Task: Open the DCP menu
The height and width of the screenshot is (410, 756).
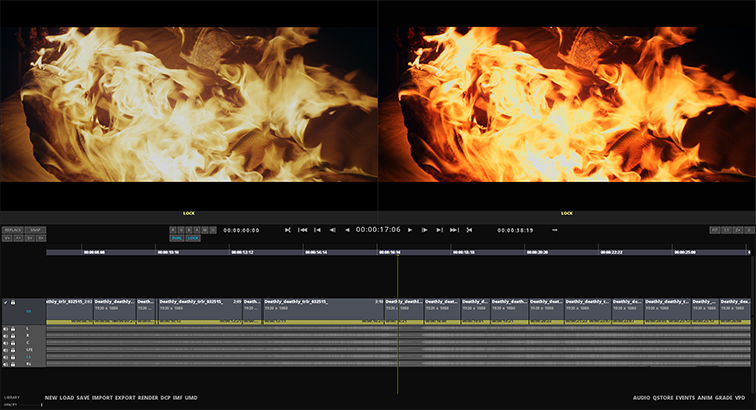Action: [x=165, y=397]
